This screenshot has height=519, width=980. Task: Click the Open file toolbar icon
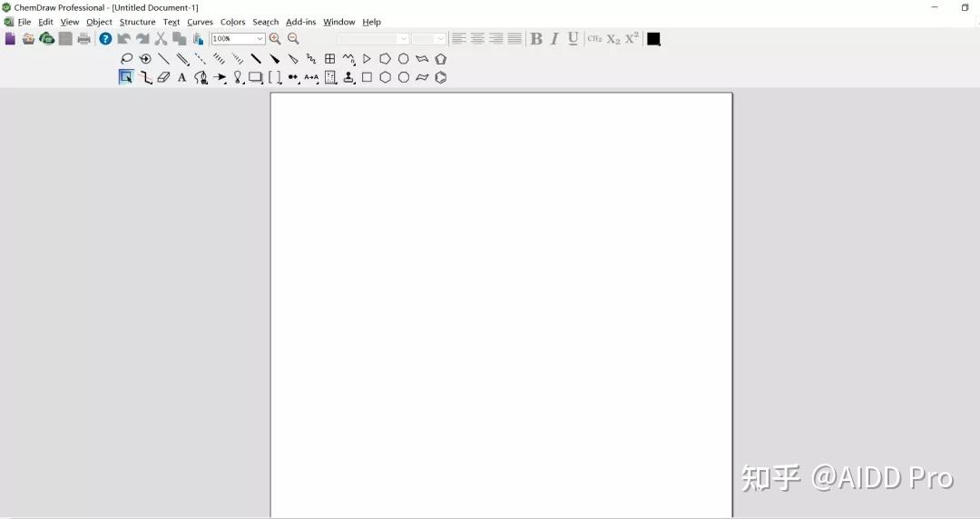pos(28,39)
